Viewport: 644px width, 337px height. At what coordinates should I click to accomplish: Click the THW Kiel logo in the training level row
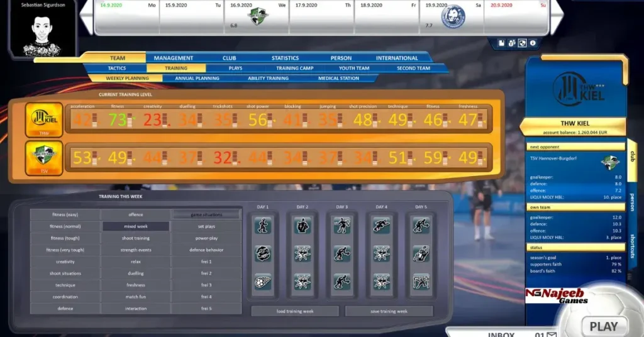click(44, 119)
